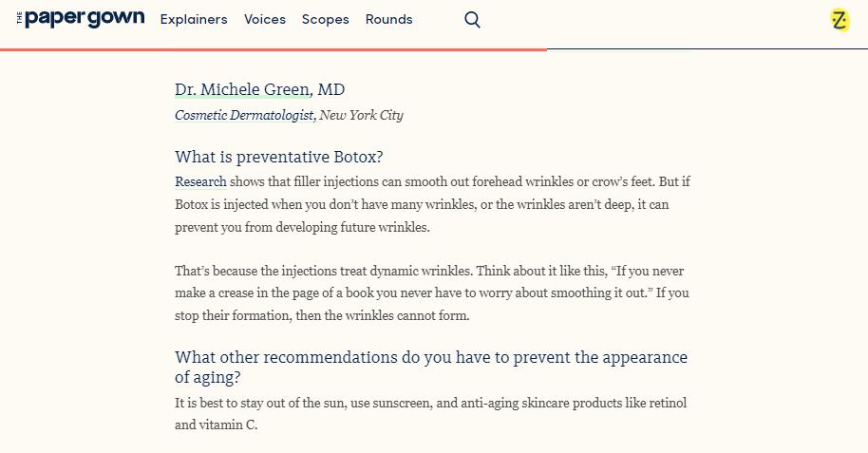Open the search magnifier icon
The width and height of the screenshot is (868, 453).
click(472, 20)
